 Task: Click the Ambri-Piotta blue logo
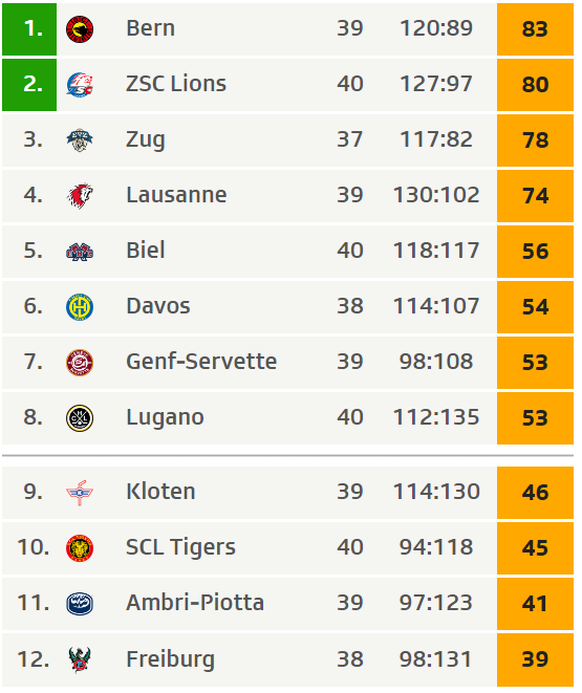pyautogui.click(x=80, y=604)
